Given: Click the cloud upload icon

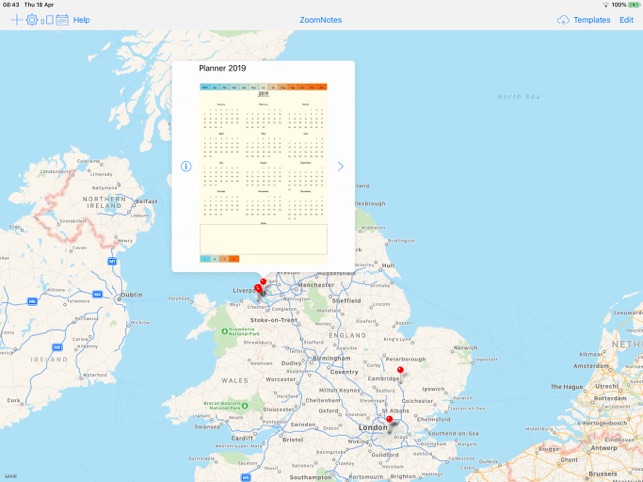Looking at the screenshot, I should coord(563,20).
